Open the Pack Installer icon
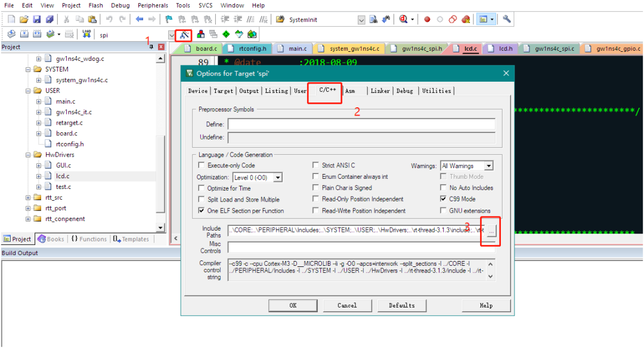 252,35
